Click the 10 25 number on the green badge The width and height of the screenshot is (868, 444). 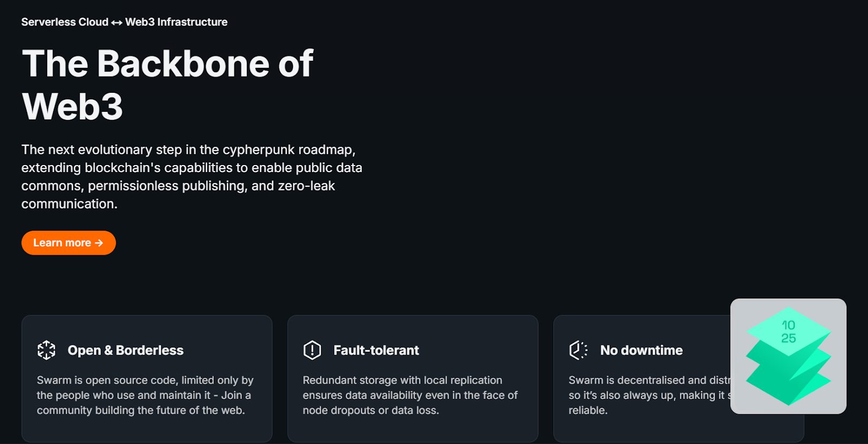pos(788,332)
